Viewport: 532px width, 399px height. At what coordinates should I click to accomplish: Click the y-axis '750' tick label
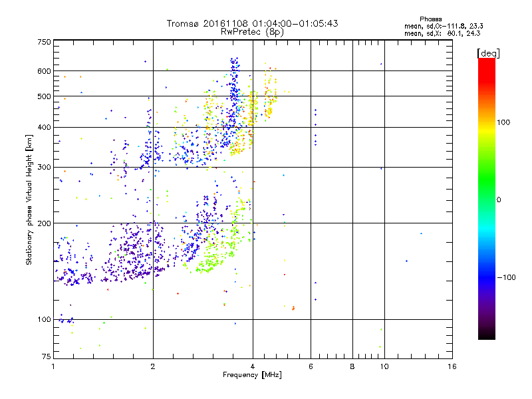tap(45, 42)
